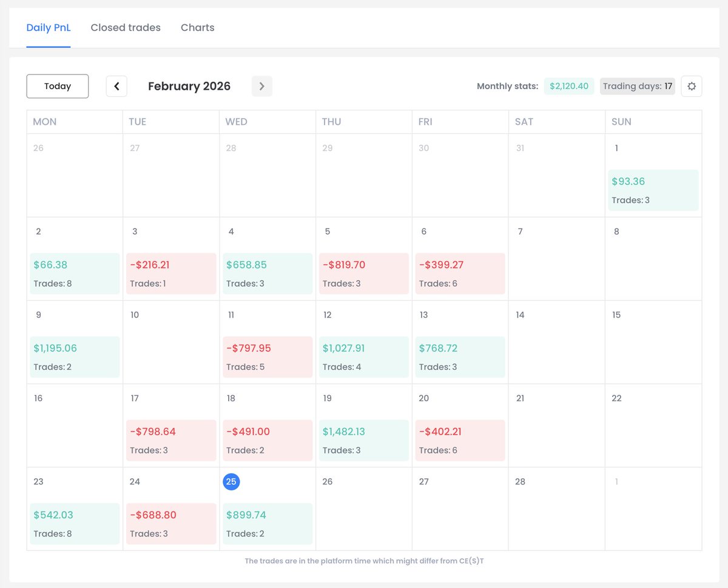
Task: Switch to the Daily PnL tab
Action: pos(49,28)
